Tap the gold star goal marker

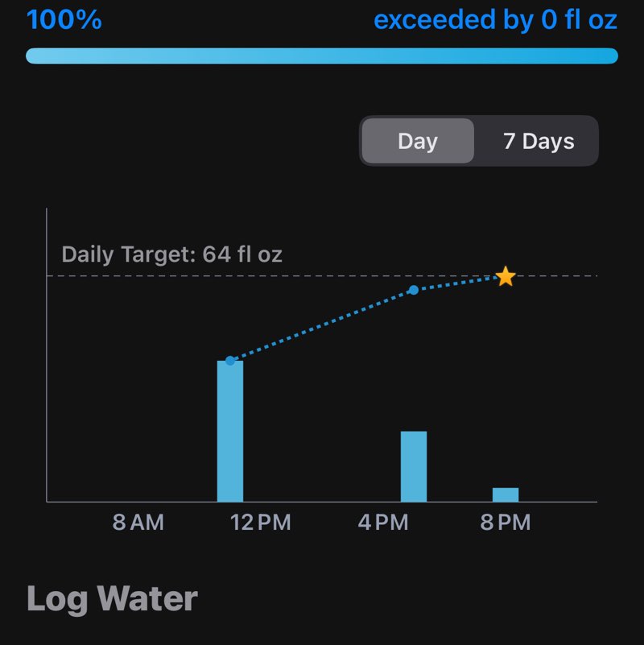505,277
